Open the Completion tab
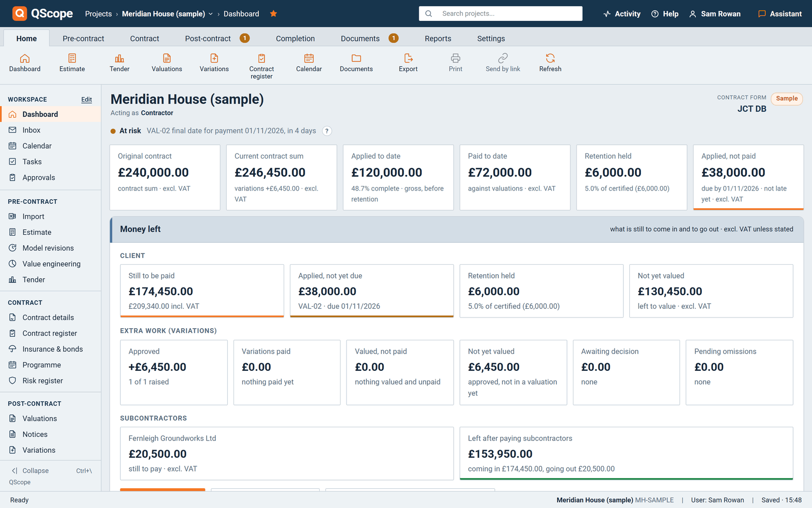812x508 pixels. [295, 39]
